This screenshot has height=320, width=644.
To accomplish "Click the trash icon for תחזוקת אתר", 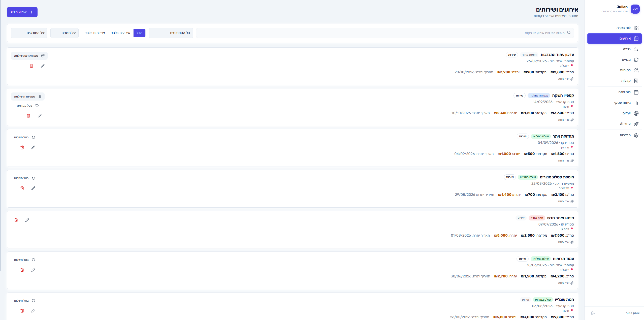I will click(22, 147).
